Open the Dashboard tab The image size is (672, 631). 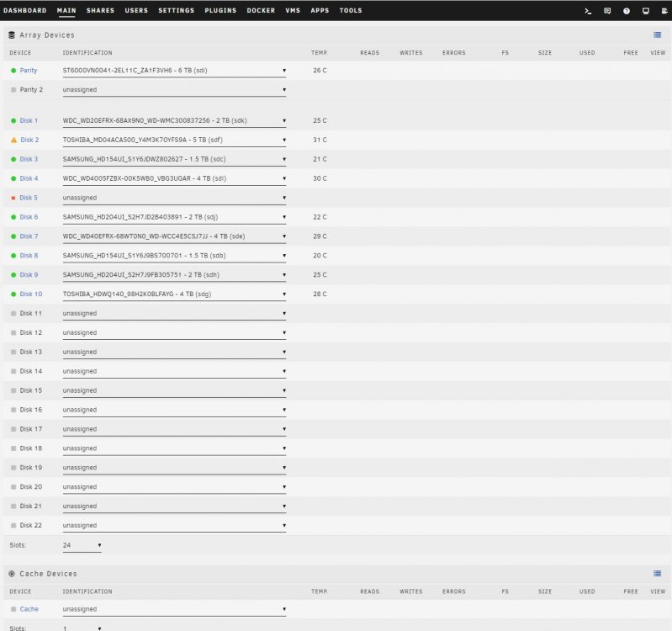click(25, 10)
